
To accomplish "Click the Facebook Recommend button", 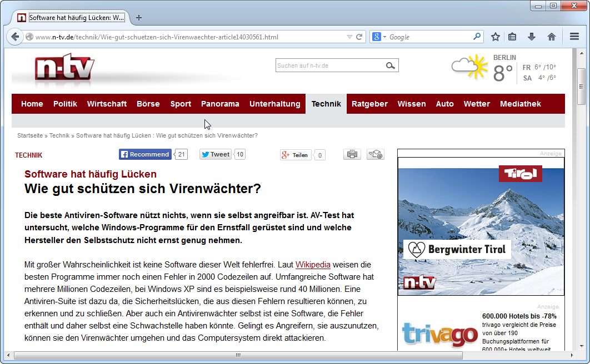I will coord(144,154).
